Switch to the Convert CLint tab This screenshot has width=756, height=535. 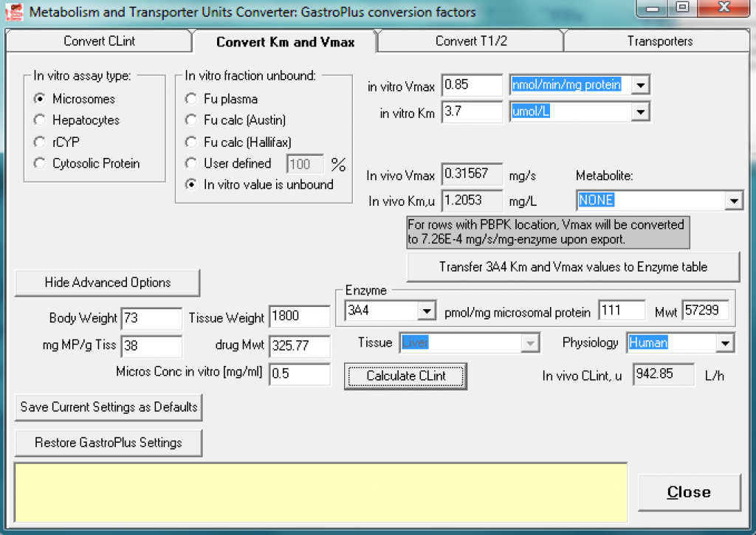tap(99, 41)
